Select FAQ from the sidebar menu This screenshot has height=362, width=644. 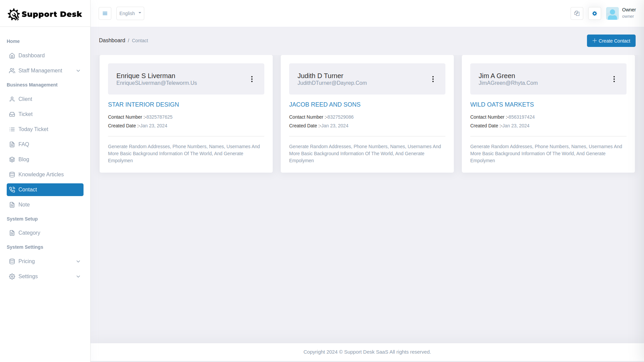tap(23, 144)
